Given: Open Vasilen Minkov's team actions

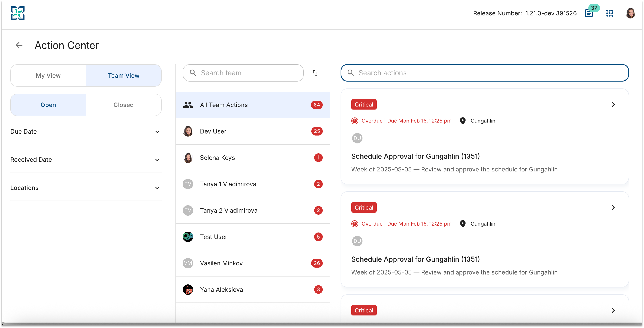Looking at the screenshot, I should [x=252, y=263].
